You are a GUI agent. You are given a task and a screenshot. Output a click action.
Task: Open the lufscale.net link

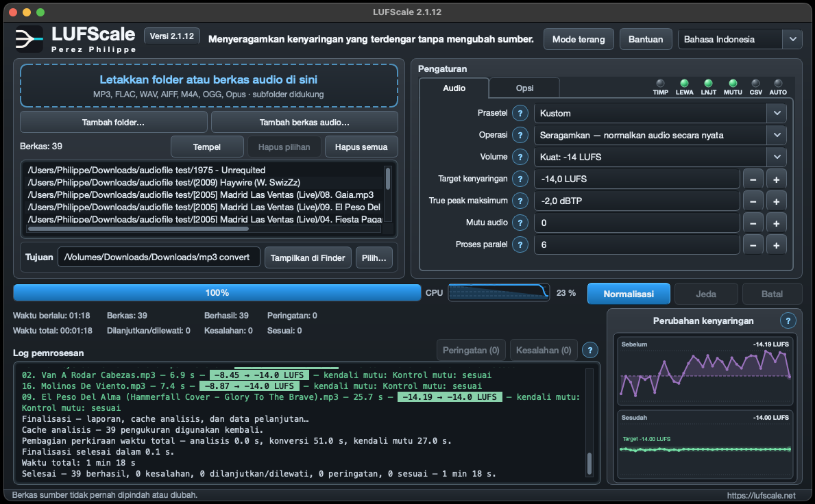(761, 495)
